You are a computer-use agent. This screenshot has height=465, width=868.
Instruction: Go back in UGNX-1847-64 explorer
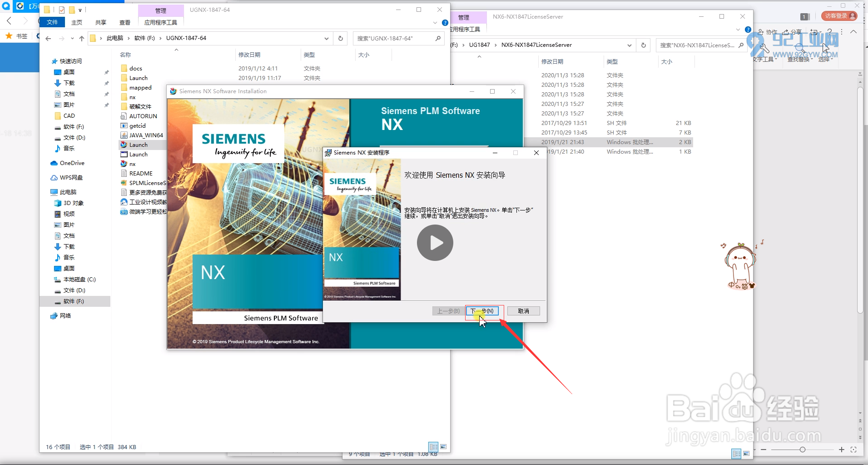point(48,39)
